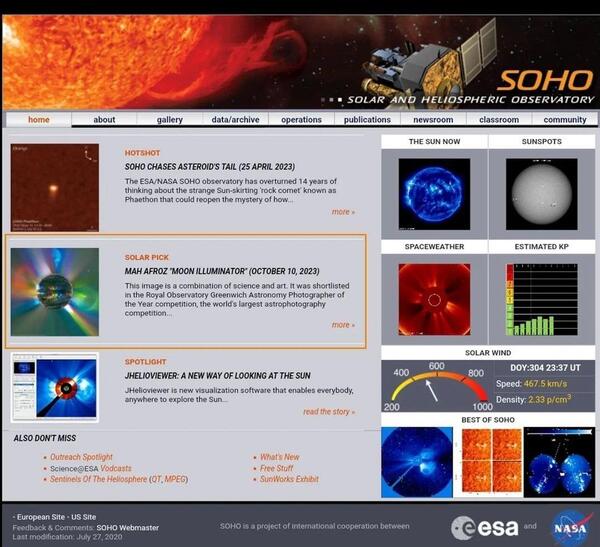Click the Hotshot category label
600x547 pixels.
[142, 153]
